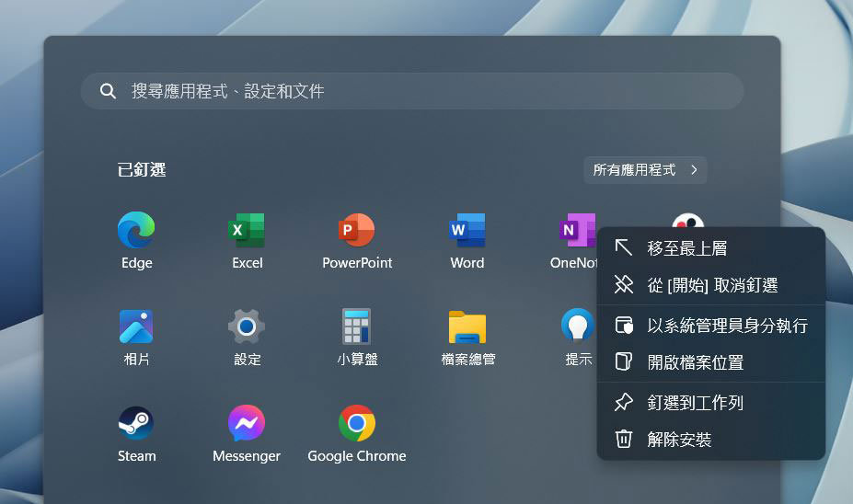Click the 已釘選 section heading
The width and height of the screenshot is (853, 504).
(142, 169)
